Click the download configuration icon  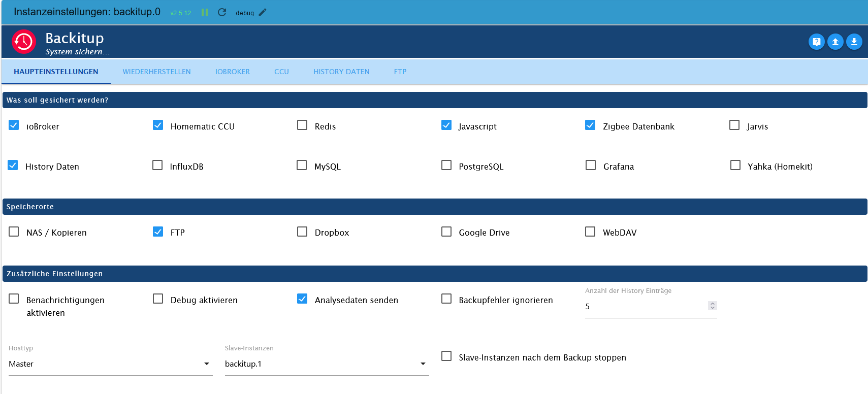(x=854, y=42)
